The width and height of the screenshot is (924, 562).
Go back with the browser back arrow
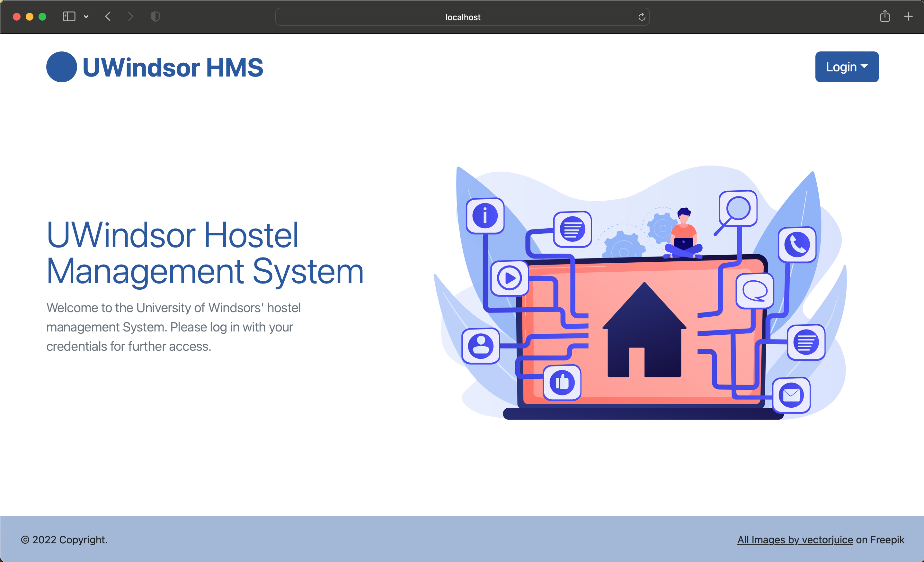pyautogui.click(x=108, y=16)
